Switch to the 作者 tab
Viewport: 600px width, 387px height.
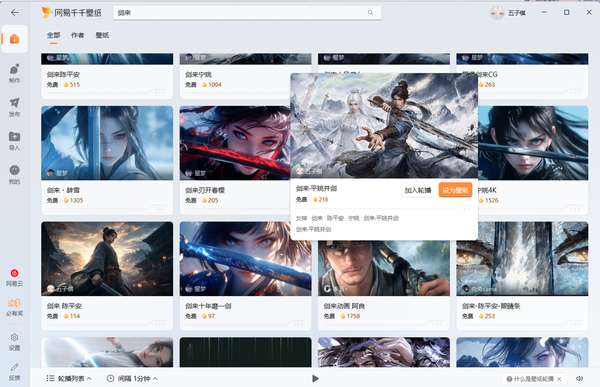[x=78, y=35]
